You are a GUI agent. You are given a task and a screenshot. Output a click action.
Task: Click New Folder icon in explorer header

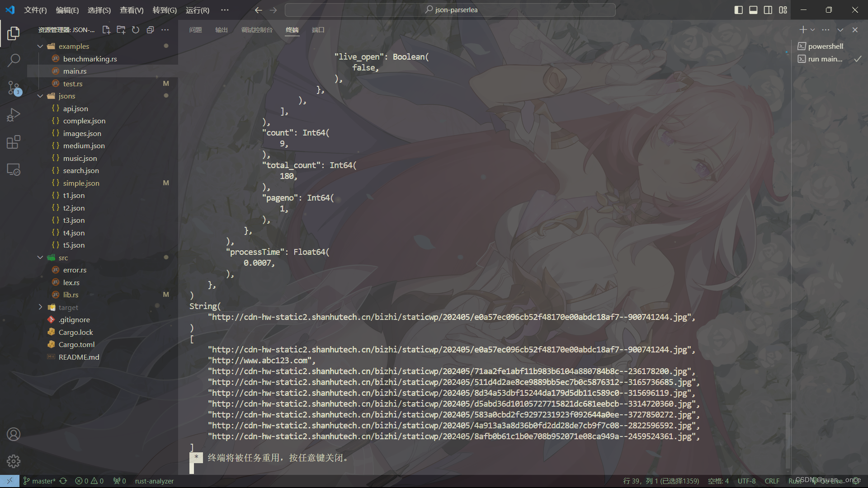(121, 30)
